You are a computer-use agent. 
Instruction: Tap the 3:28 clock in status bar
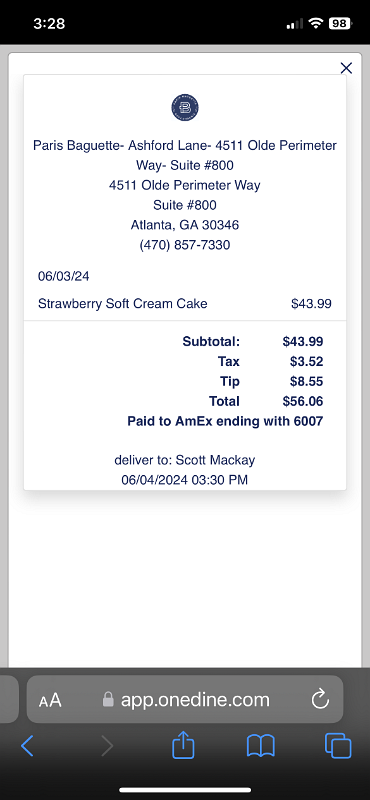pyautogui.click(x=49, y=23)
